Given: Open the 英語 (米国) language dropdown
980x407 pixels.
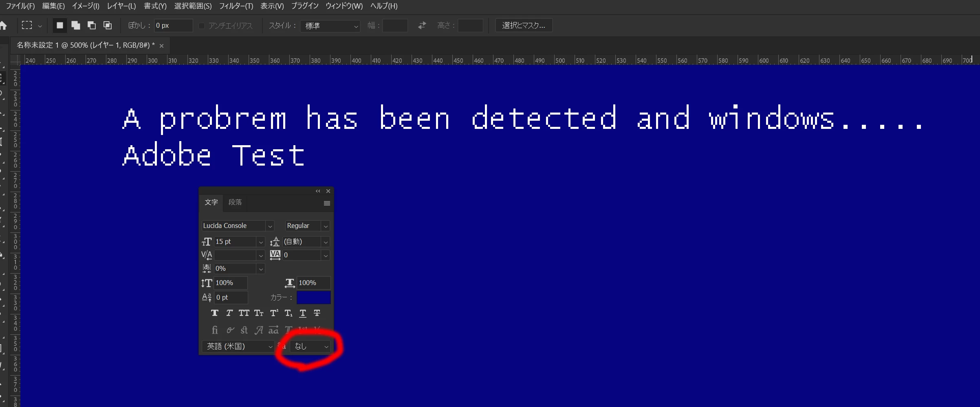Looking at the screenshot, I should click(238, 346).
